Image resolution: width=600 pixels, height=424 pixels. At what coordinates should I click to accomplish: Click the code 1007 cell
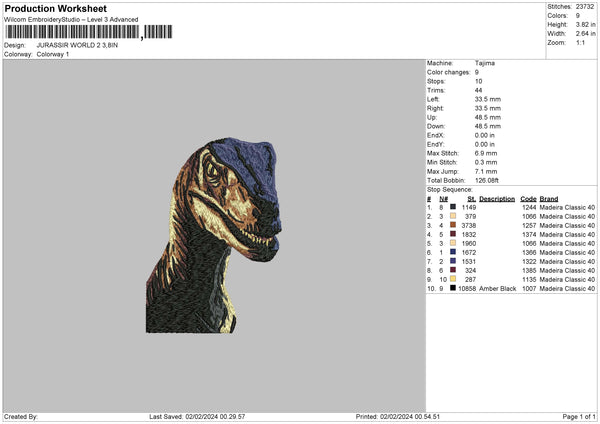[x=529, y=289]
